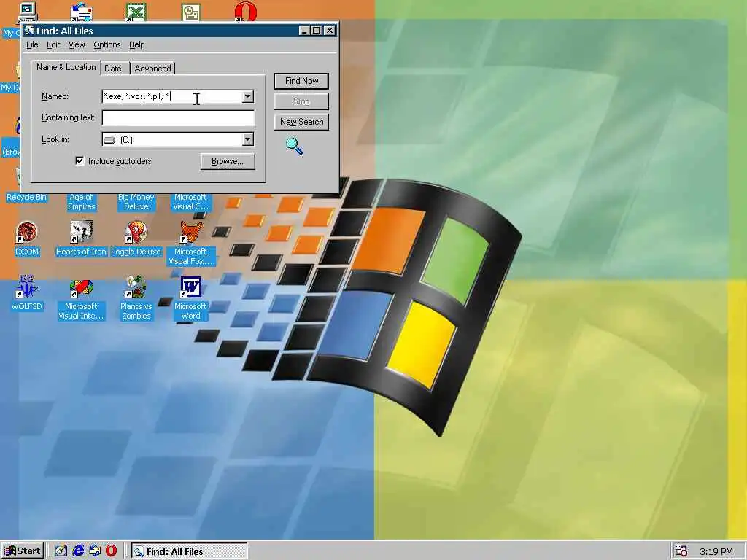747x560 pixels.
Task: Click the Recycle Bin label on desktop
Action: [x=27, y=197]
